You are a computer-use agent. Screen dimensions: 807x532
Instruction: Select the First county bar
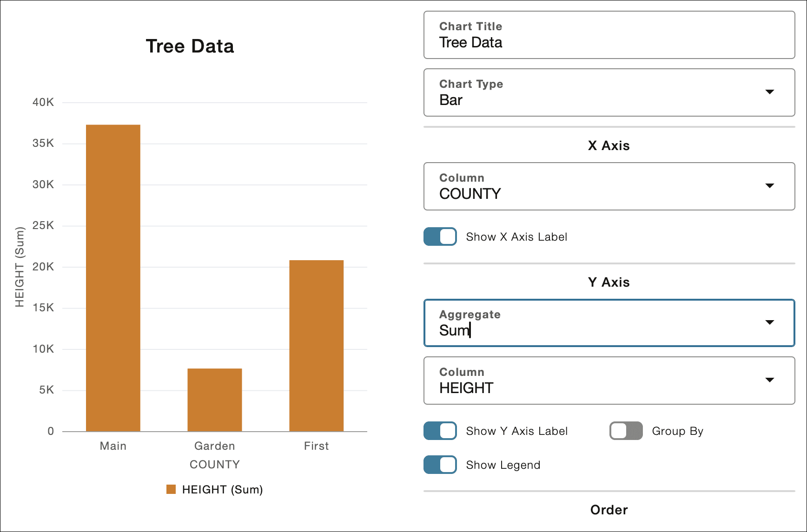316,346
